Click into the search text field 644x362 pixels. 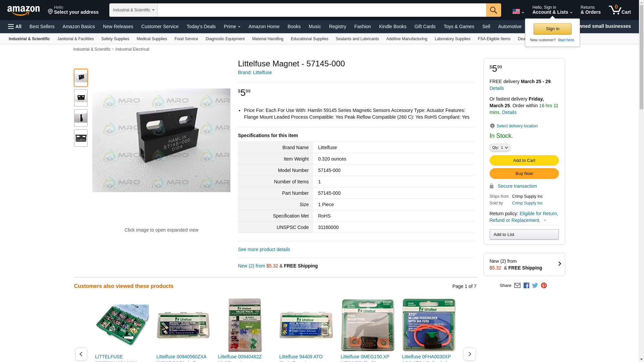[321, 10]
